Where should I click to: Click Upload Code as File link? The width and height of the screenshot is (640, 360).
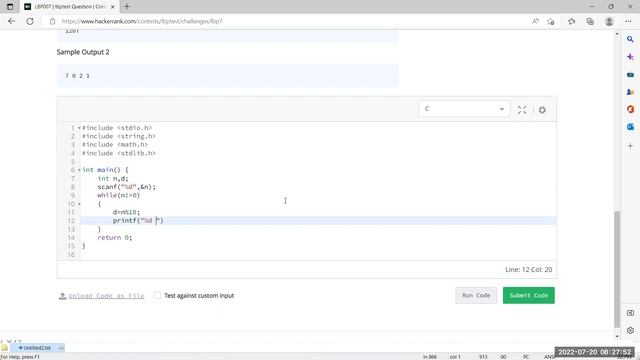106,296
